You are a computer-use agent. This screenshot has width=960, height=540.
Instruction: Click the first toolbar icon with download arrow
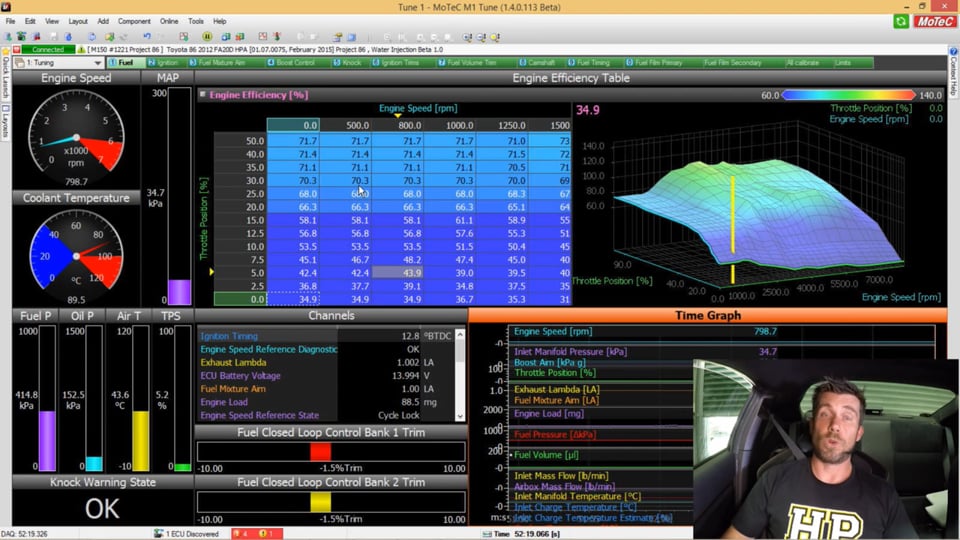9,37
